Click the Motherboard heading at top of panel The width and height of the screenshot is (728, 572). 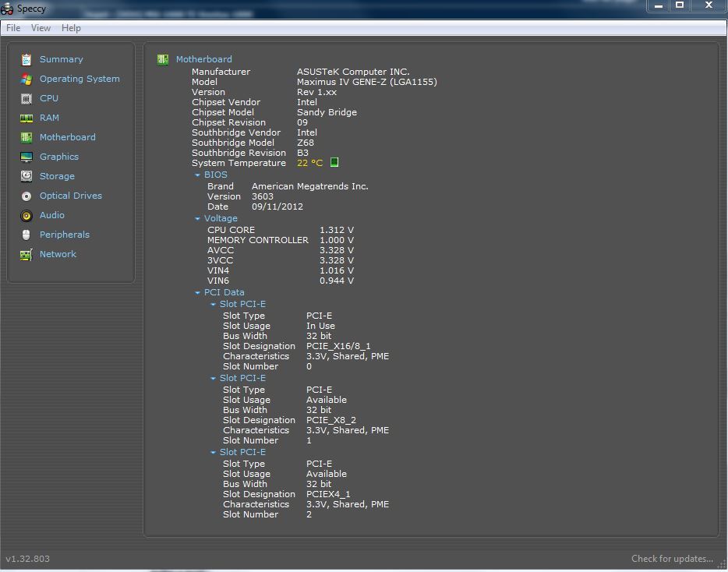pyautogui.click(x=203, y=59)
